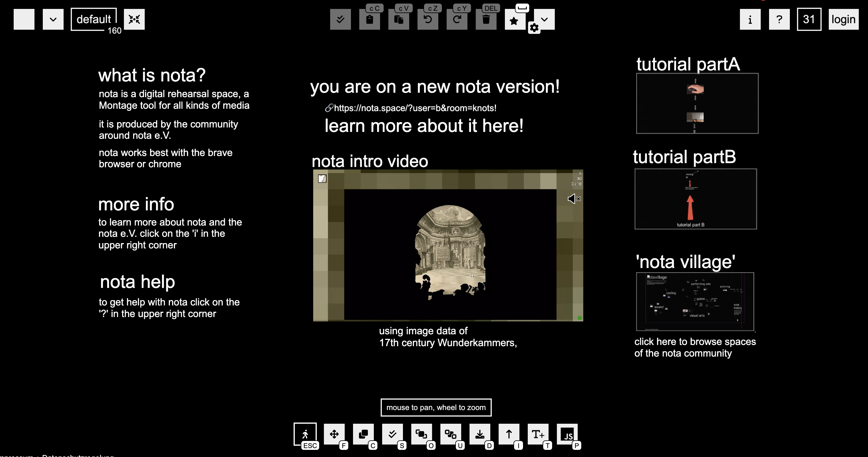Click the paste icon labeled cV

[x=398, y=19]
